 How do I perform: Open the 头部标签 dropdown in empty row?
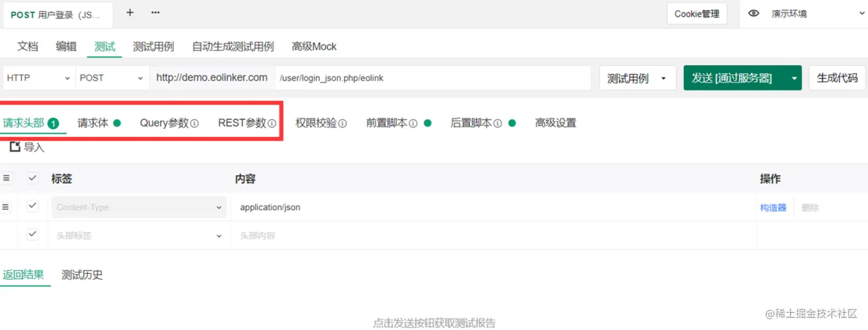[139, 235]
